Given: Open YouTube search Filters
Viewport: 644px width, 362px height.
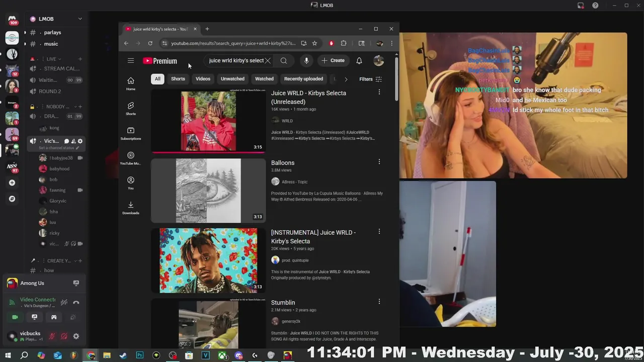Looking at the screenshot, I should click(371, 79).
